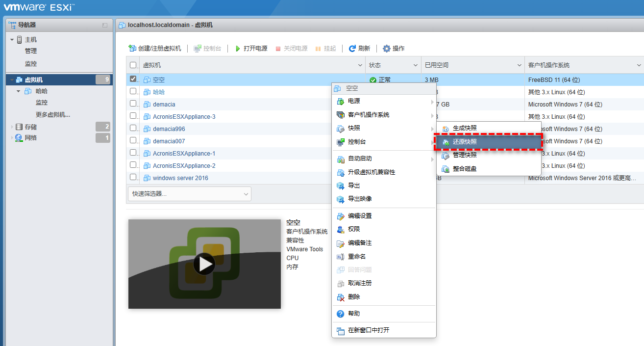Expand the 存储 tree node

click(x=12, y=127)
